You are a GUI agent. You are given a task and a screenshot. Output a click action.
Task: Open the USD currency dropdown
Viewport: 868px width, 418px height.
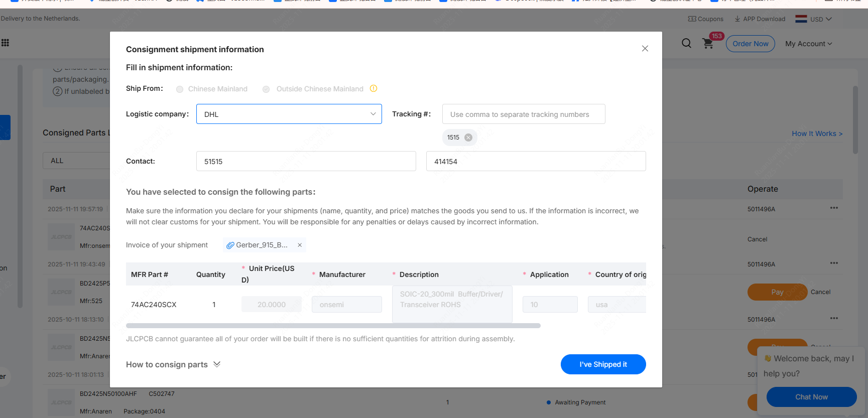[821, 19]
